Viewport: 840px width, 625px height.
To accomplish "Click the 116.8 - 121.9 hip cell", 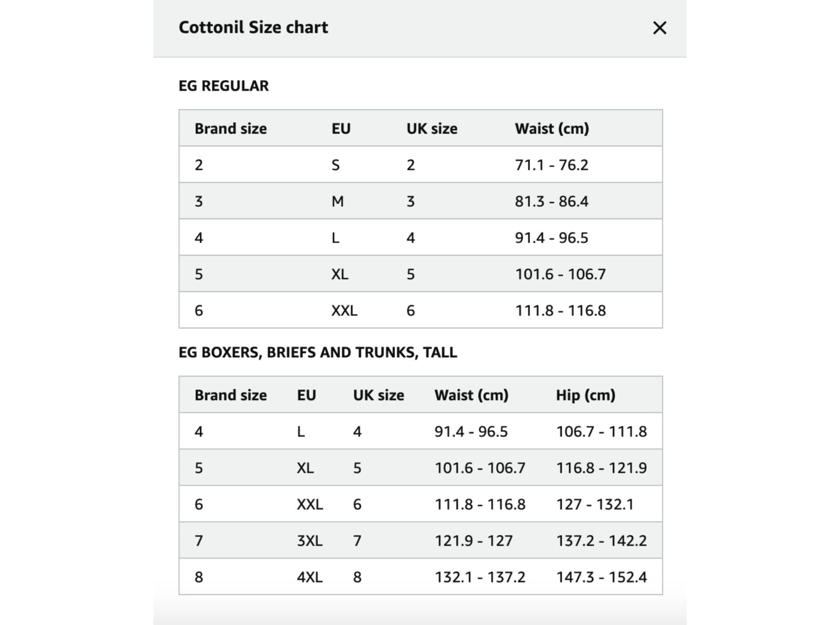I will click(601, 468).
